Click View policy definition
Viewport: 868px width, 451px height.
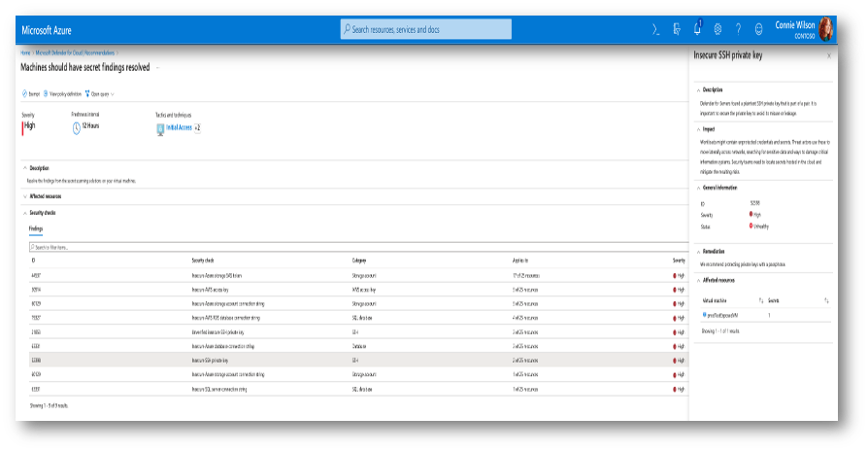[62, 94]
